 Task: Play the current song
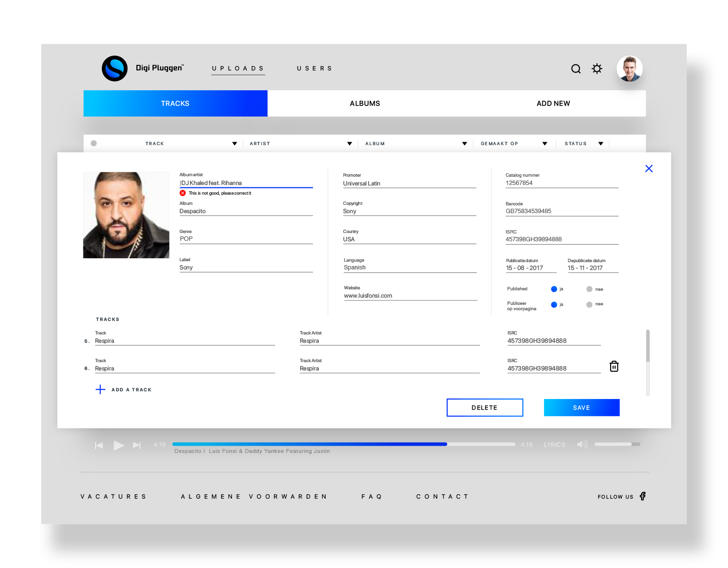click(118, 445)
